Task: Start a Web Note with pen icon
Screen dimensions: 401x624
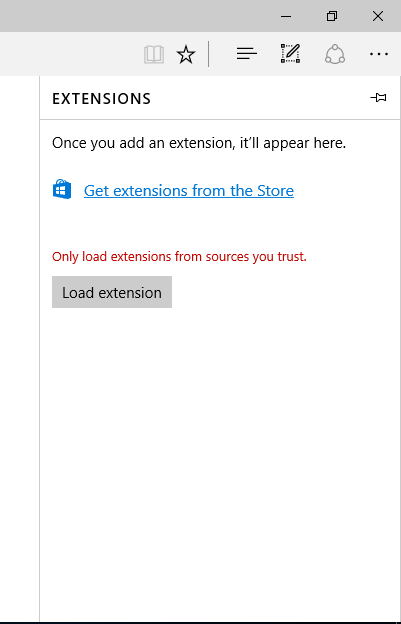Action: point(290,54)
